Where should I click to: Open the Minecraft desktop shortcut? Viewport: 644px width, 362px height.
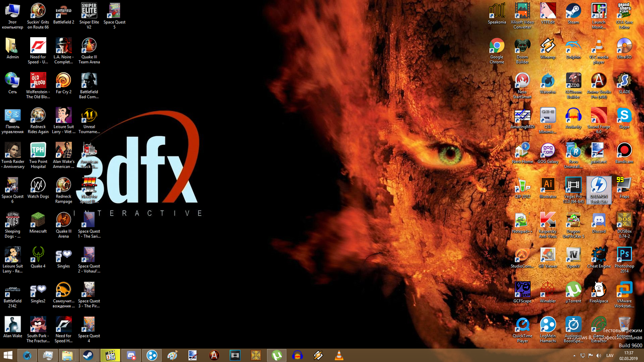click(x=38, y=223)
